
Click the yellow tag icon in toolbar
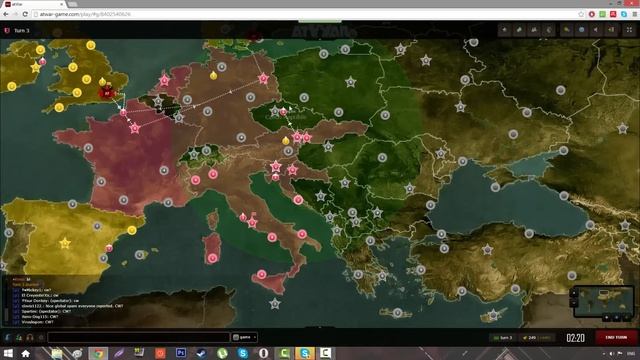coord(567,30)
